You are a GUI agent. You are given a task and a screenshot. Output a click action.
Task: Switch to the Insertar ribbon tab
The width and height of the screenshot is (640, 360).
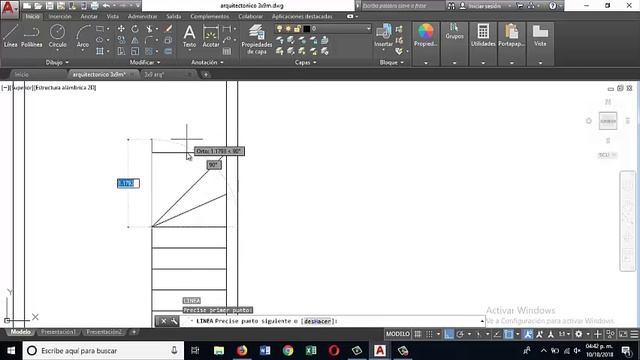point(60,16)
